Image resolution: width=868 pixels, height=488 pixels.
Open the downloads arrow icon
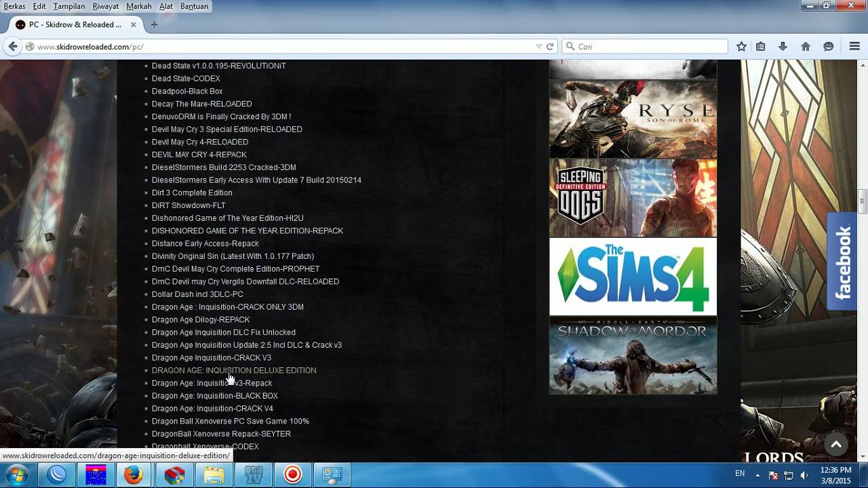coord(783,47)
